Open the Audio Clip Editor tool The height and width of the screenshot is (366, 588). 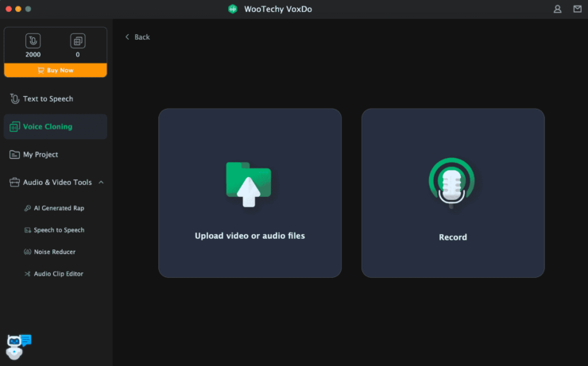pos(58,274)
